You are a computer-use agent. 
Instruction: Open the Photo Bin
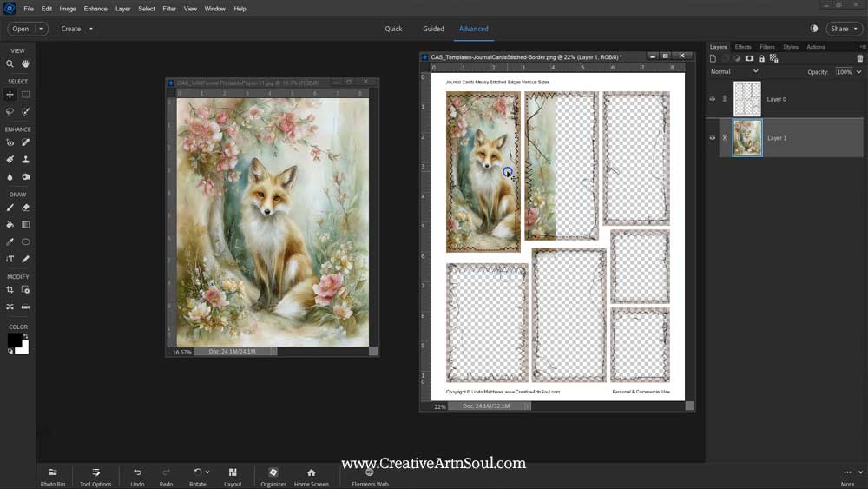click(x=53, y=477)
